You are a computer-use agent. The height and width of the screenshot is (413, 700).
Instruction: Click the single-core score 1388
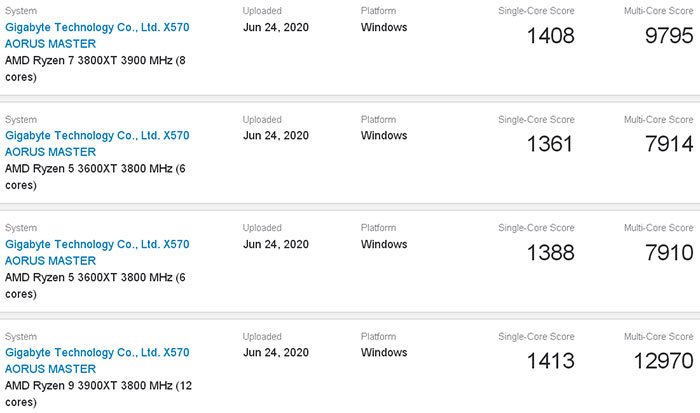point(550,254)
